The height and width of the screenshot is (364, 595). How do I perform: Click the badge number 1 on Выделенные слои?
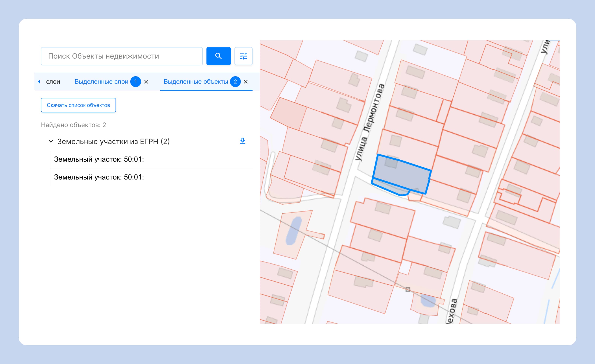[x=135, y=81]
